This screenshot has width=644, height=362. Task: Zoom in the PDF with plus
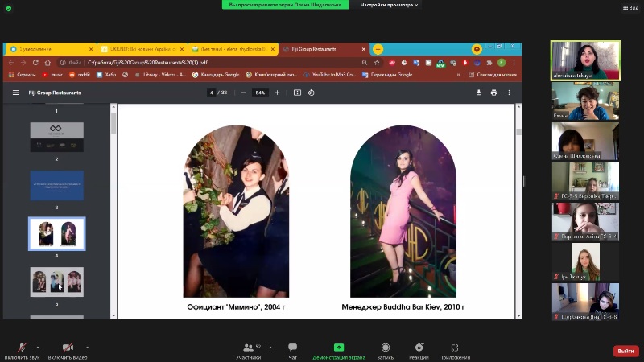[x=277, y=93]
